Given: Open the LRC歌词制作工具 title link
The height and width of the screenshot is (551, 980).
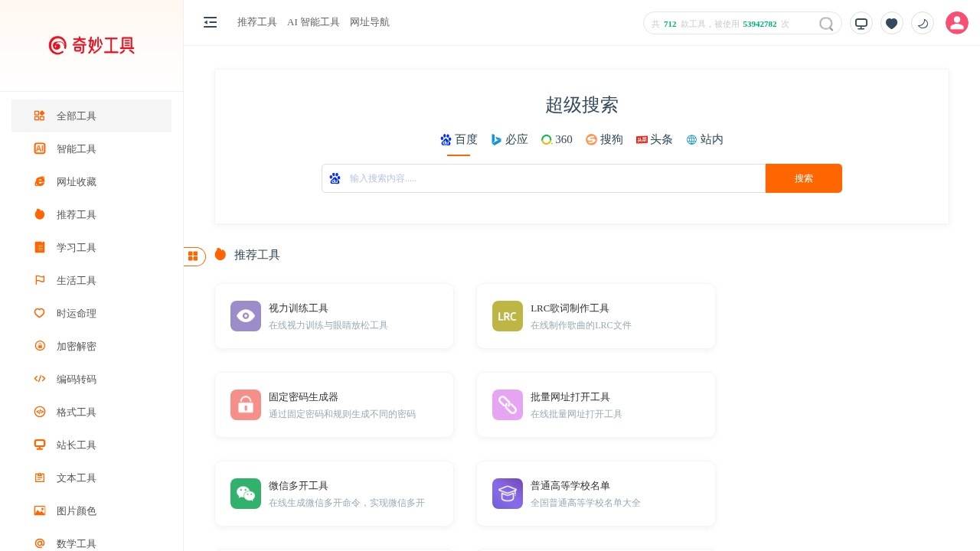Looking at the screenshot, I should pyautogui.click(x=570, y=308).
